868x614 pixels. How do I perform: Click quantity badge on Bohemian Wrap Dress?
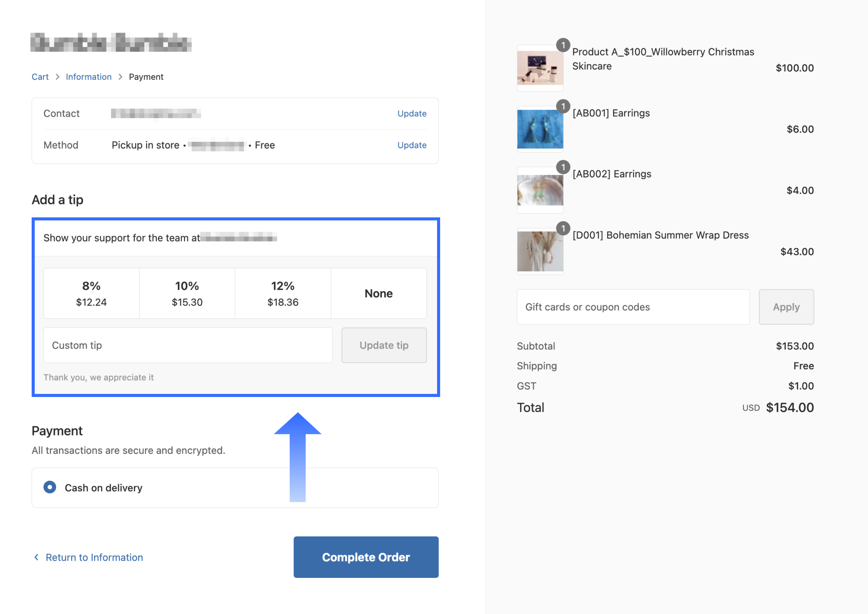563,228
